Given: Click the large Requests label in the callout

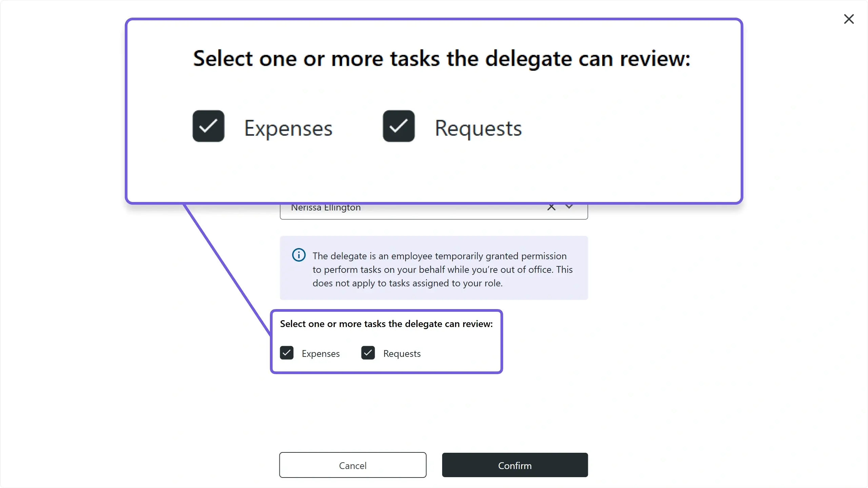Looking at the screenshot, I should [x=478, y=128].
